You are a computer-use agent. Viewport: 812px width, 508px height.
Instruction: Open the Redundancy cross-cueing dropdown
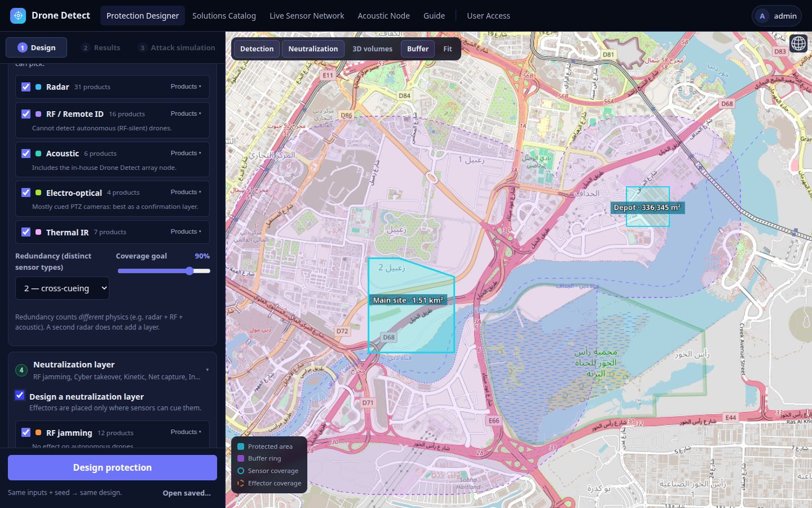point(62,288)
